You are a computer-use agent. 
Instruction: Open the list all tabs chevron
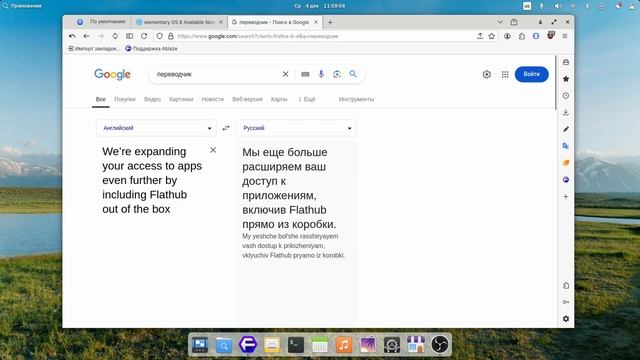[500, 22]
